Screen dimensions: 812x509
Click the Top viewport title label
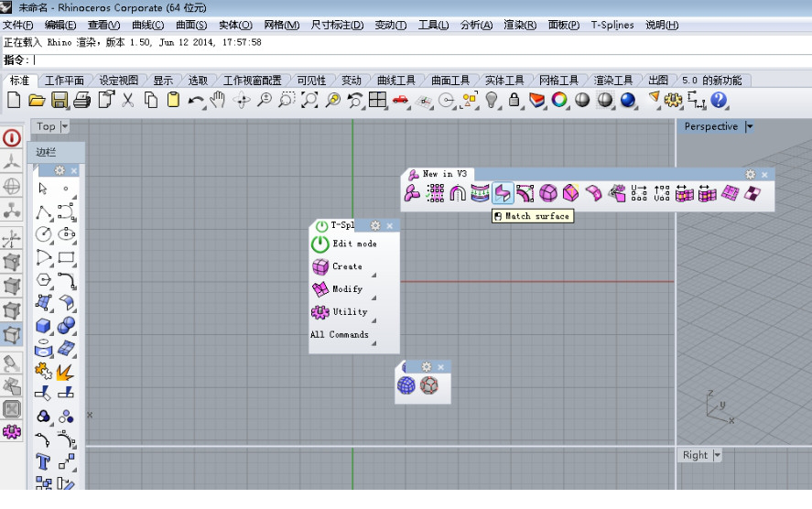tap(46, 126)
